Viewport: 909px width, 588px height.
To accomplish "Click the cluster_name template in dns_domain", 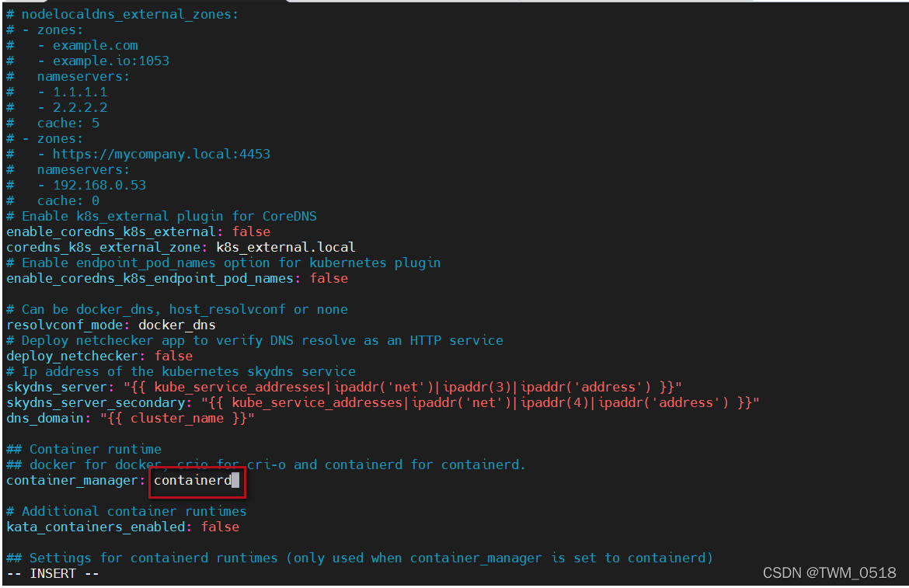I will [x=176, y=418].
